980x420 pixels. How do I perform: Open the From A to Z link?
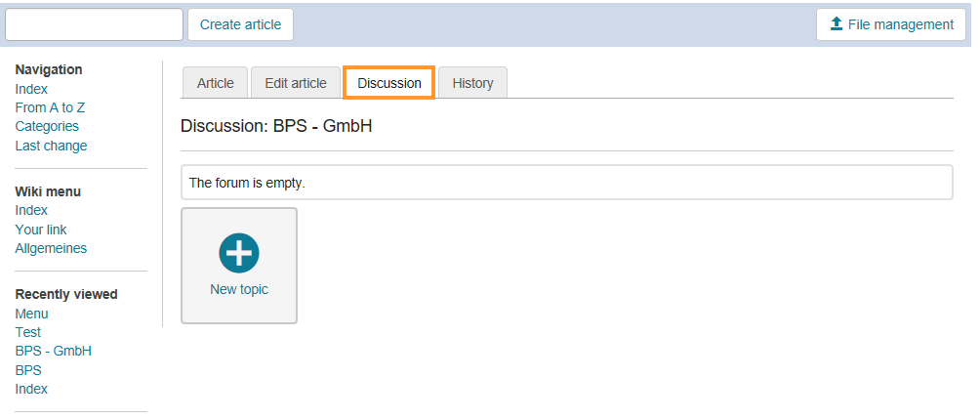(50, 107)
